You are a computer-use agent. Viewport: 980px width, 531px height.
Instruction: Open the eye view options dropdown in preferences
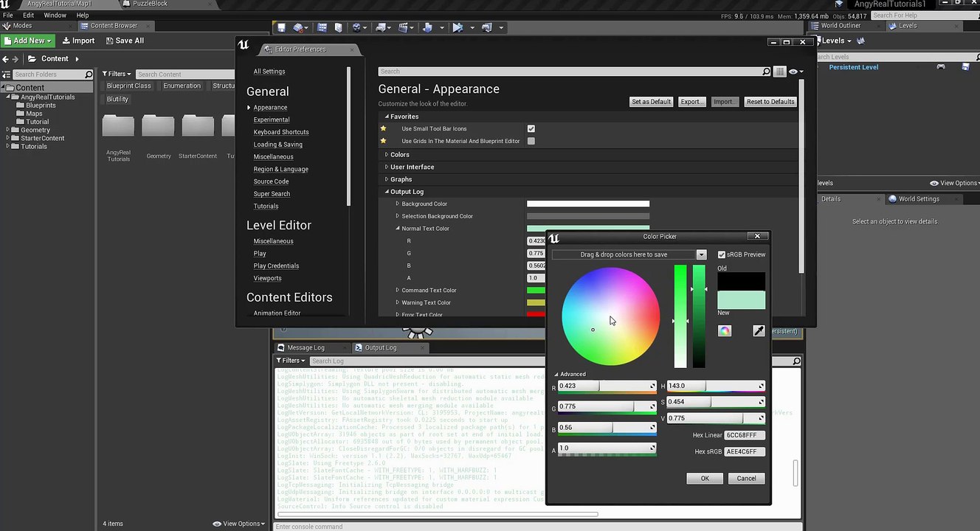coord(796,72)
